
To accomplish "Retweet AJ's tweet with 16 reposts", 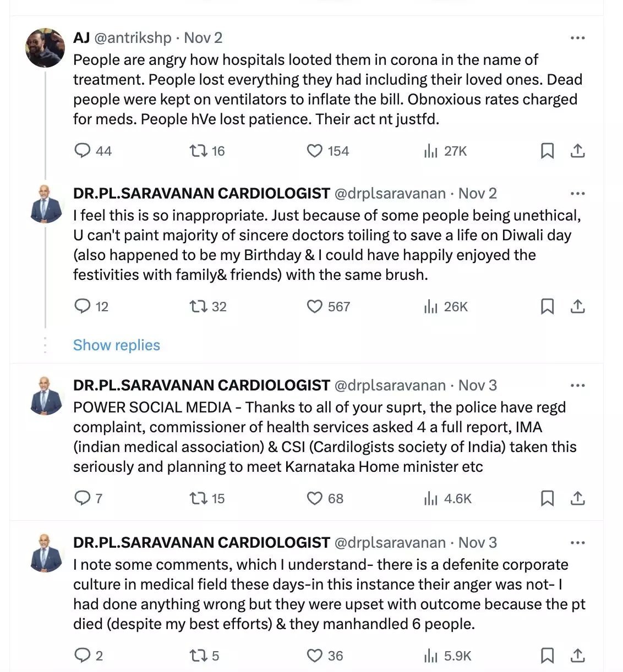I will pos(198,151).
